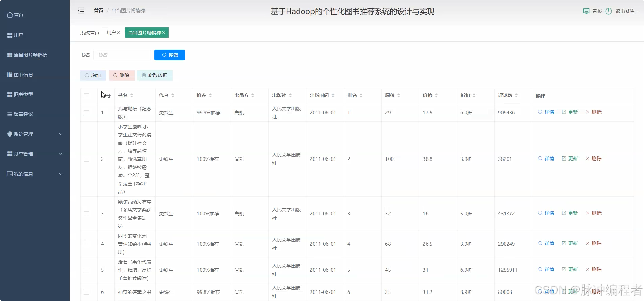Open 详情 for row 1 我与地坛
Image resolution: width=644 pixels, height=301 pixels.
(x=546, y=112)
